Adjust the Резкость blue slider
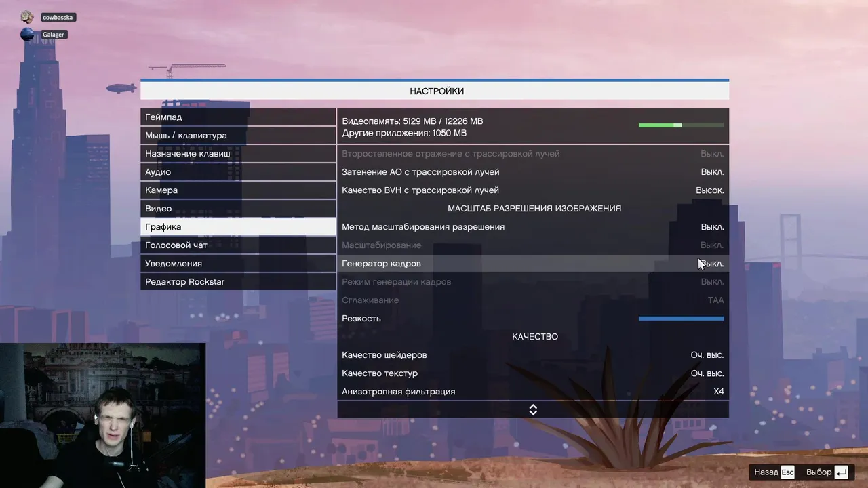This screenshot has width=868, height=488. (x=681, y=319)
